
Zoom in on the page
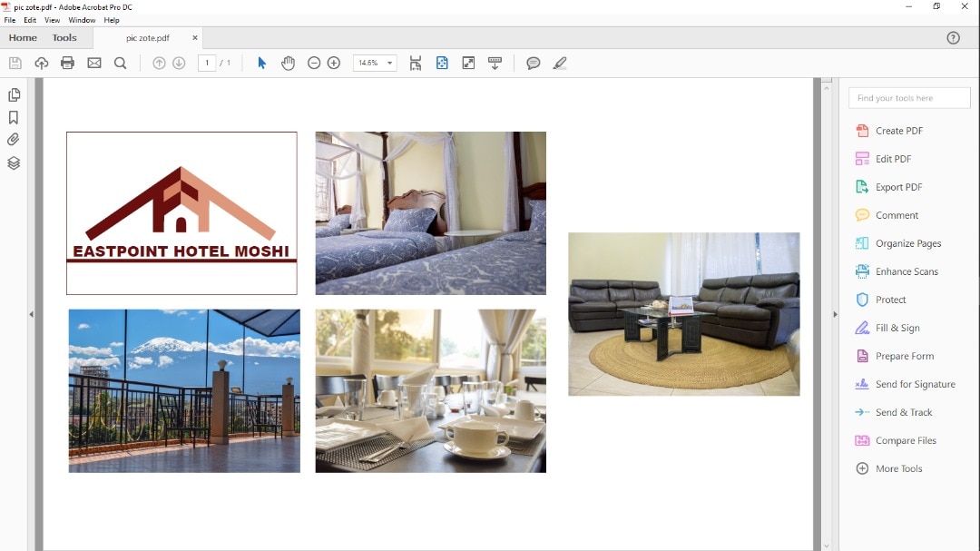tap(333, 63)
